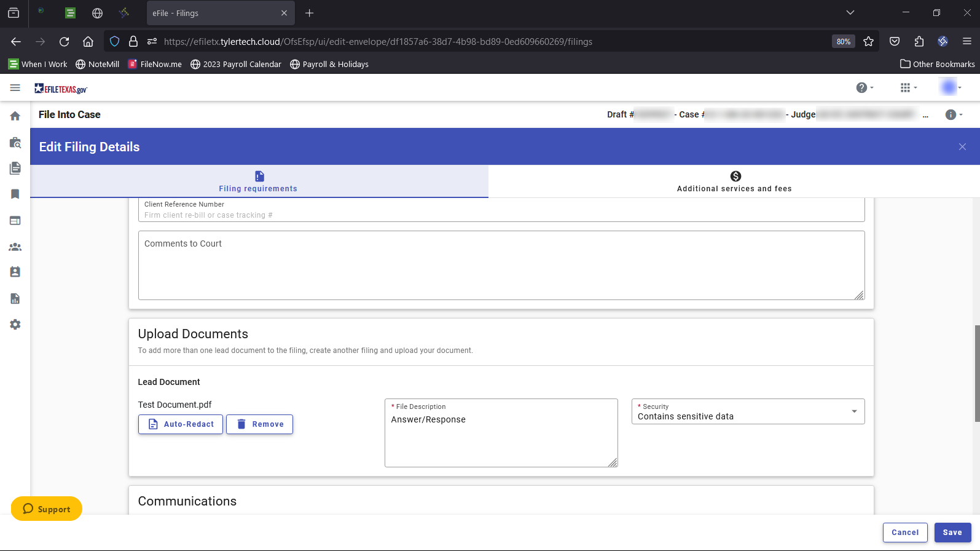Open the bookmarks icon in sidebar

click(15, 194)
